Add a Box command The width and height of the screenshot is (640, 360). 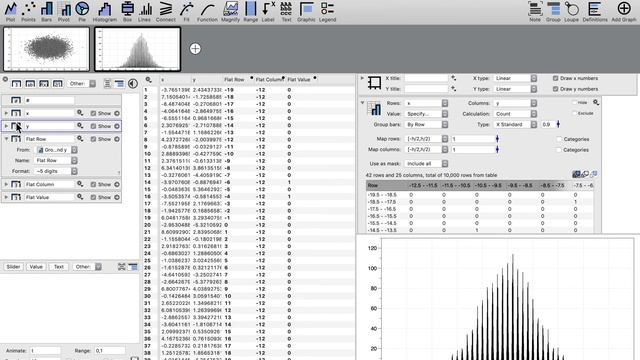(x=127, y=11)
